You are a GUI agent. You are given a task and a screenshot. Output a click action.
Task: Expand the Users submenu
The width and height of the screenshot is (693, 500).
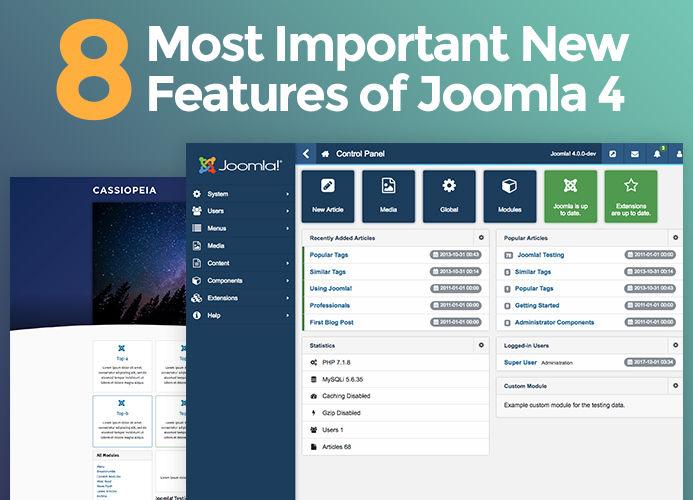[240, 211]
